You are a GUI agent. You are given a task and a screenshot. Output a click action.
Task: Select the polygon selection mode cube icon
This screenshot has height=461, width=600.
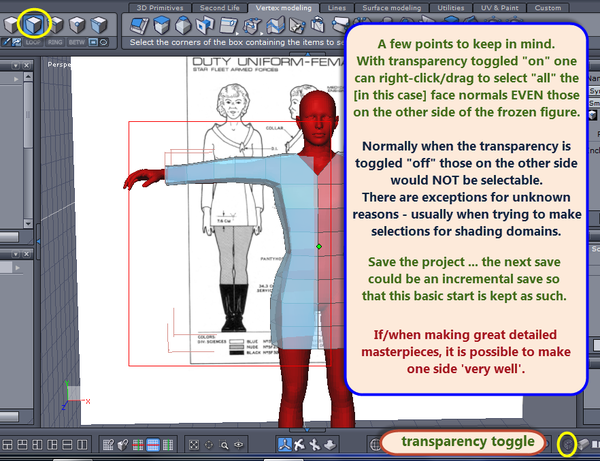[34, 24]
